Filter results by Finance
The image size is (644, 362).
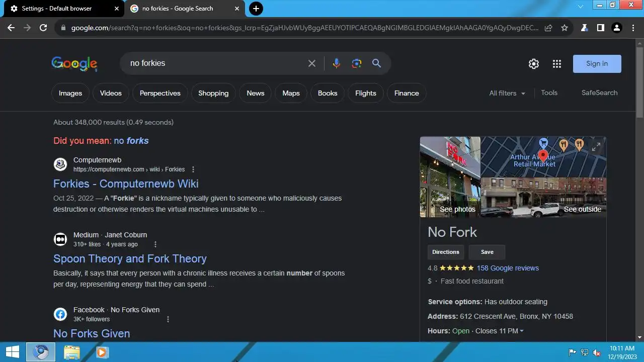tap(407, 93)
